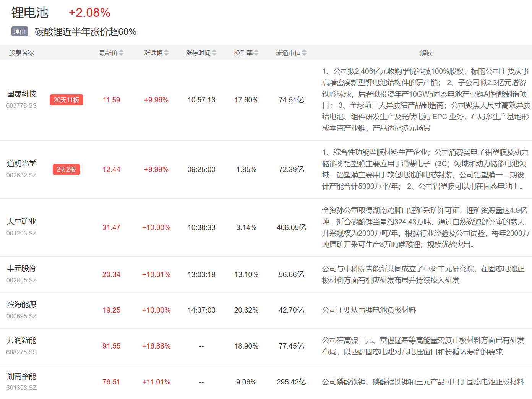532x399 pixels.
Task: Expand sort options for 涨停时间 header
Action: coord(215,52)
